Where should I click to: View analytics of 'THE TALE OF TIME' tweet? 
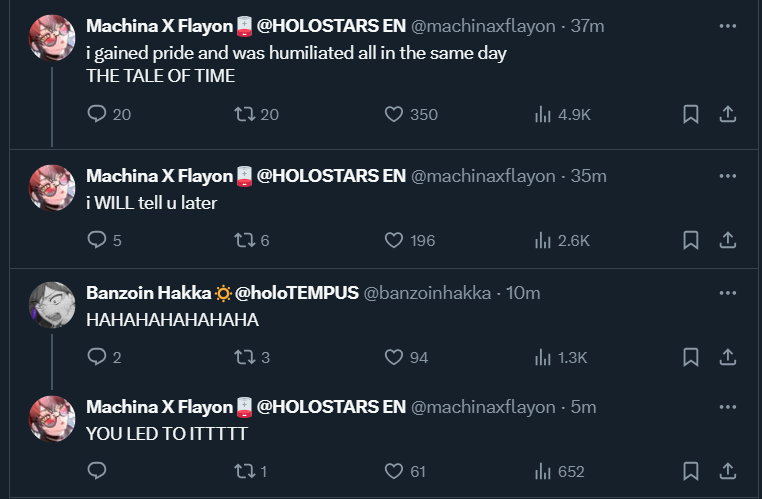544,114
